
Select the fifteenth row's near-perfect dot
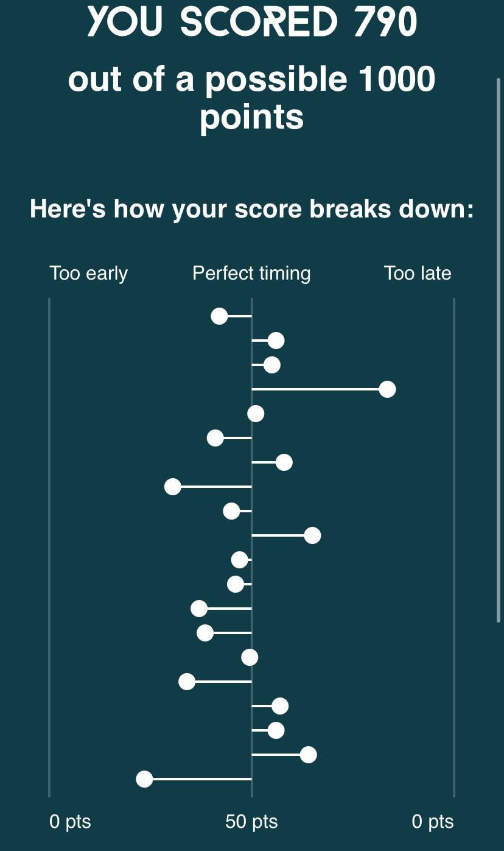pyautogui.click(x=250, y=657)
